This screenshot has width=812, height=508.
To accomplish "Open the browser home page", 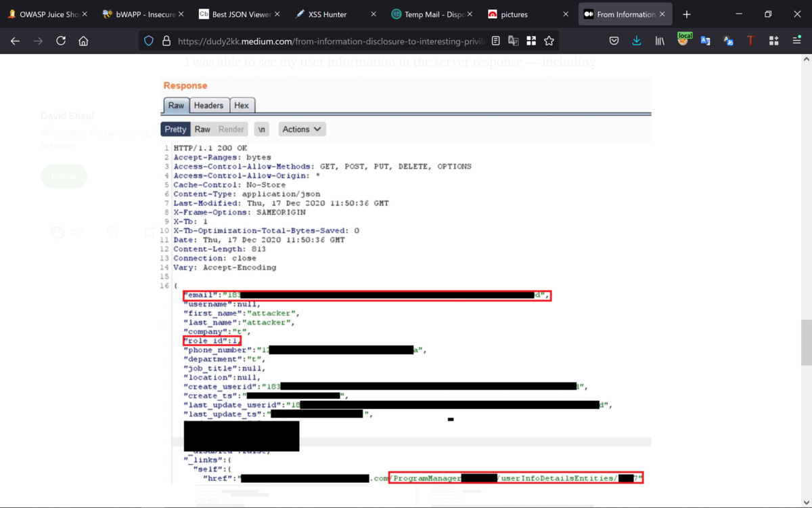I will tap(83, 41).
